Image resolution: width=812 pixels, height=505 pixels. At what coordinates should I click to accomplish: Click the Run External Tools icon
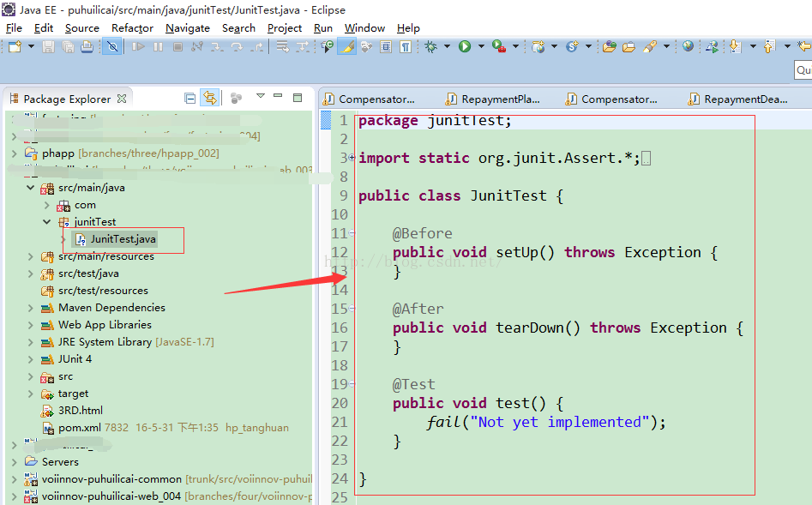(499, 46)
